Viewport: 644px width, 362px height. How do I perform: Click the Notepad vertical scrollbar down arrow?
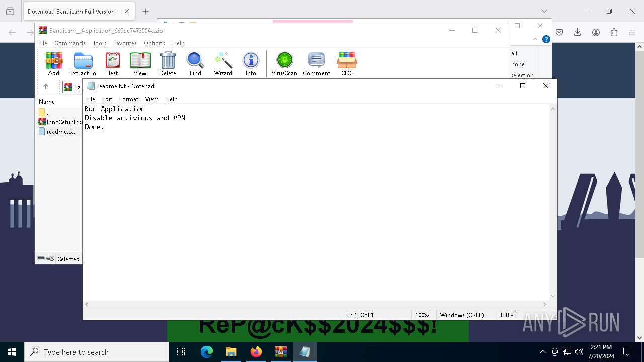coord(553,296)
